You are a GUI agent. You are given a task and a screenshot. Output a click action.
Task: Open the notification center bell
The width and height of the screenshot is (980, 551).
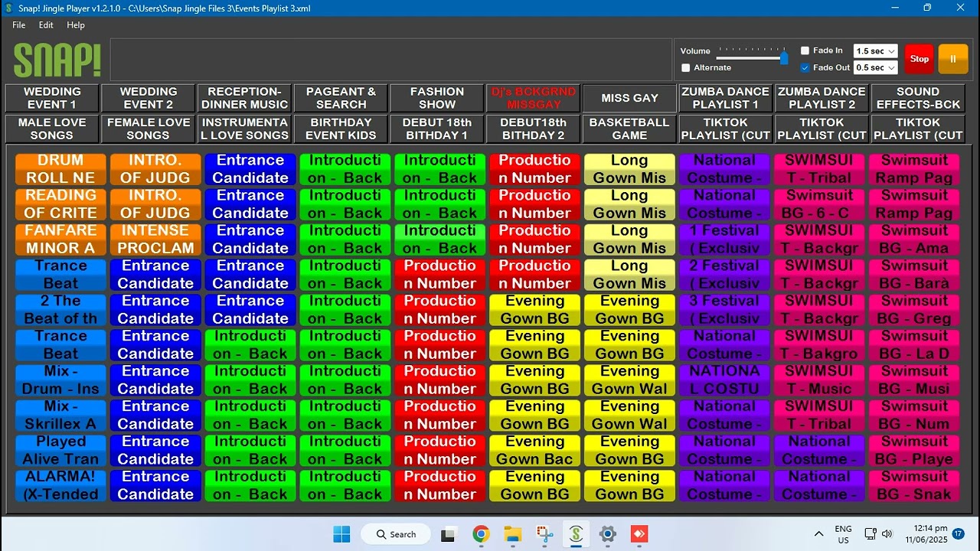pos(958,533)
